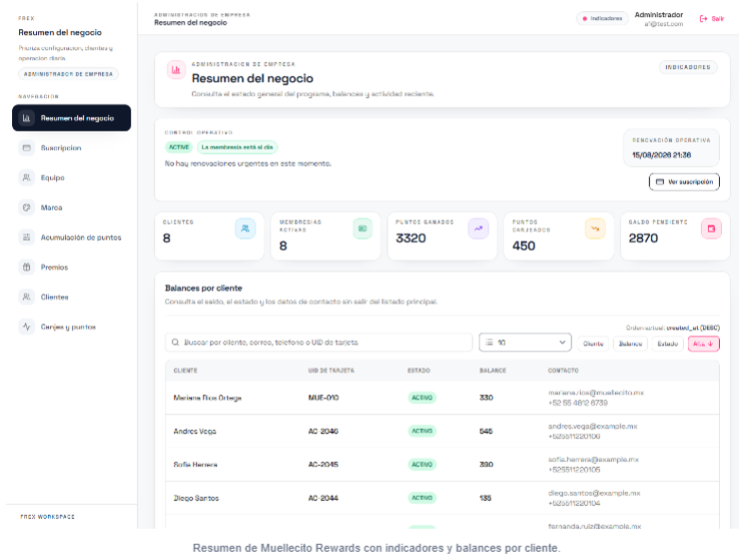Open the Premios section
The width and height of the screenshot is (739, 560).
coord(54,268)
